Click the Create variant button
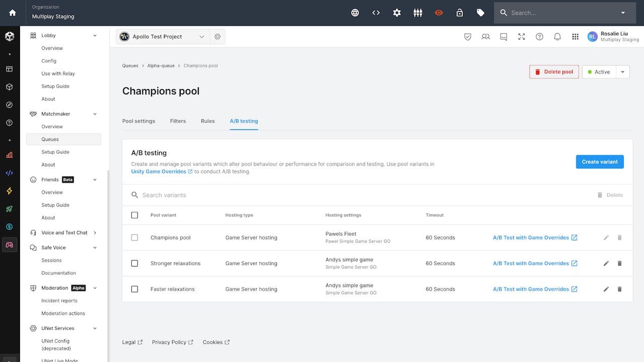Viewport: 644px width, 362px height. click(600, 162)
